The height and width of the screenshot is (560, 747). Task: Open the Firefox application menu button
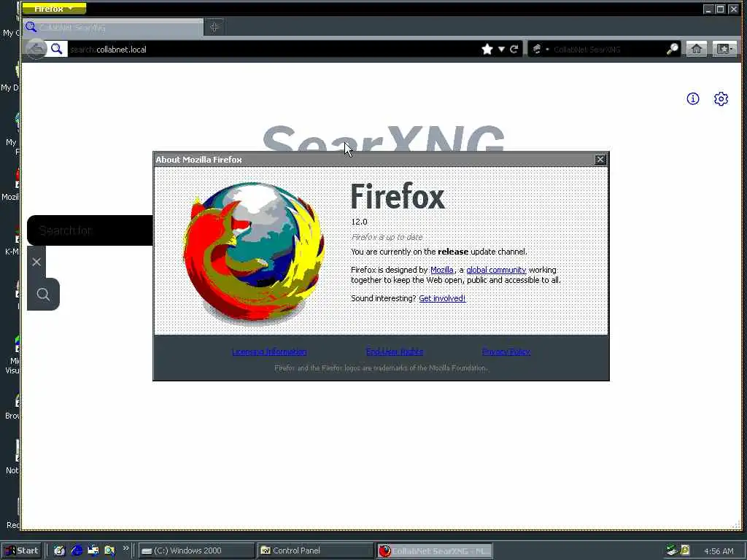(54, 9)
